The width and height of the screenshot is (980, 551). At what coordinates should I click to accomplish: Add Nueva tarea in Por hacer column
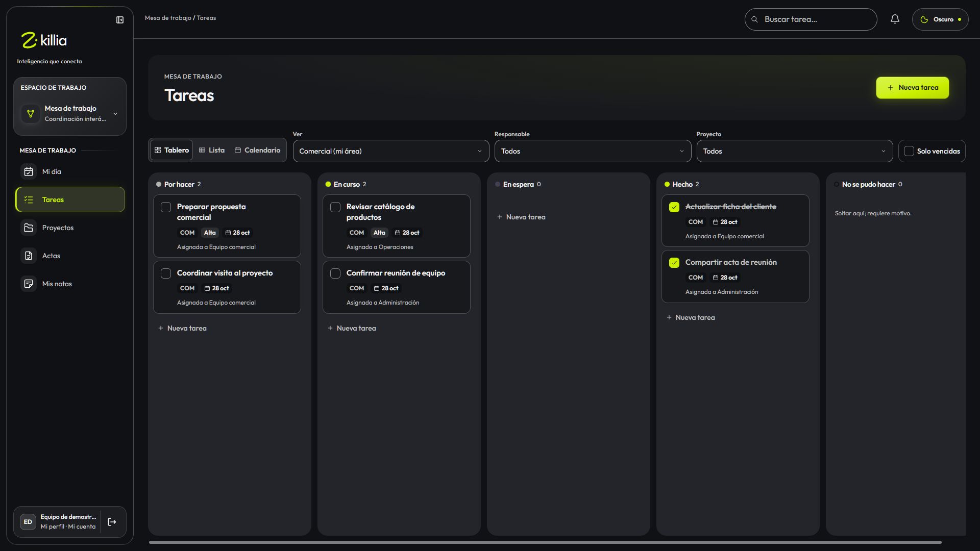pyautogui.click(x=182, y=328)
